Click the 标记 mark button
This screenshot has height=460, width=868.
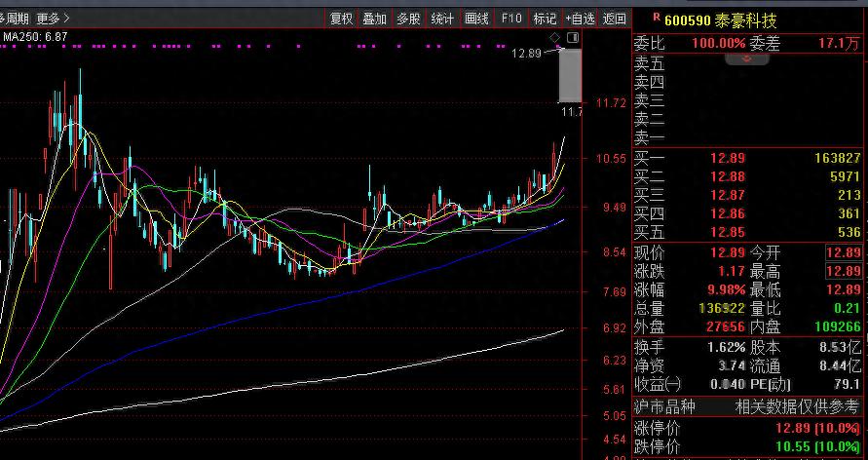(x=545, y=19)
